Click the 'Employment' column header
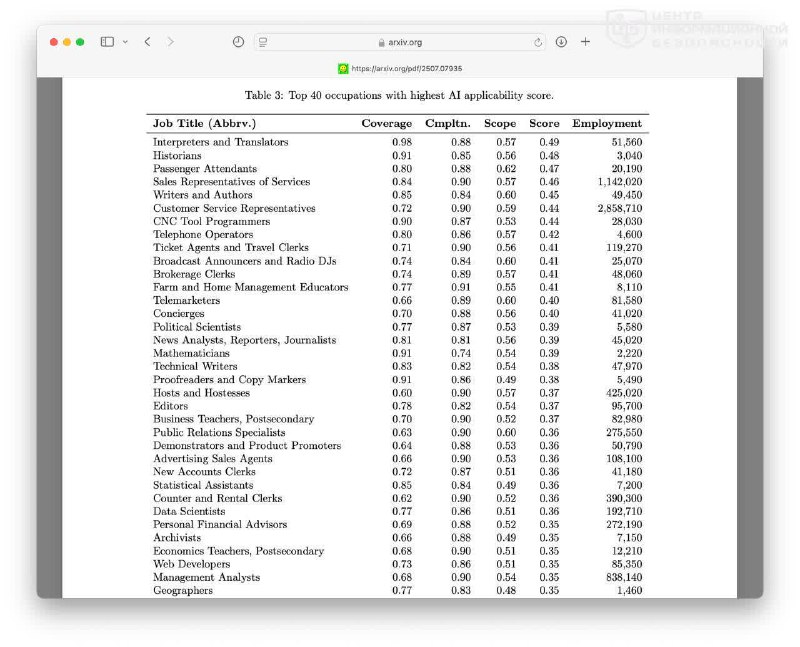 [x=607, y=123]
